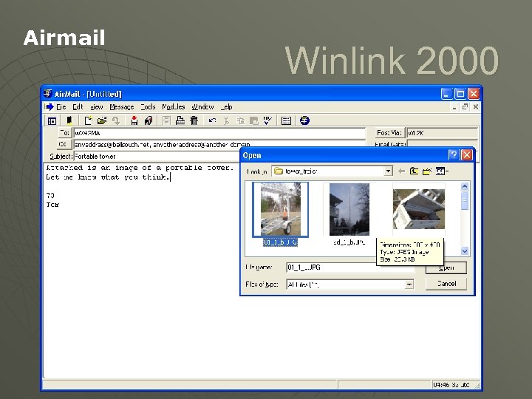Click the Cancel button in dialog

446,284
